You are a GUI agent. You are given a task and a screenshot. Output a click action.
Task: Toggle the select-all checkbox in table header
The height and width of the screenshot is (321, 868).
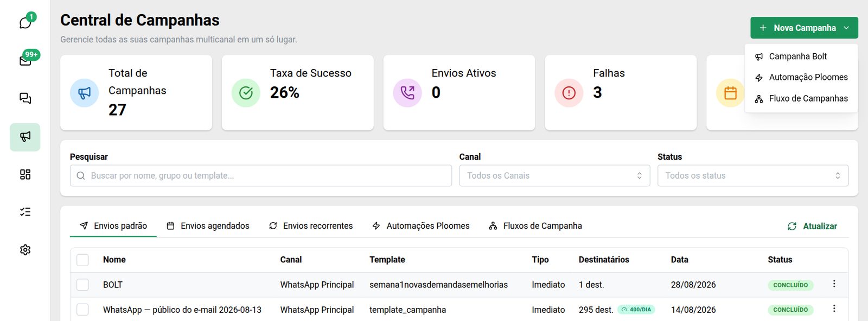click(82, 260)
